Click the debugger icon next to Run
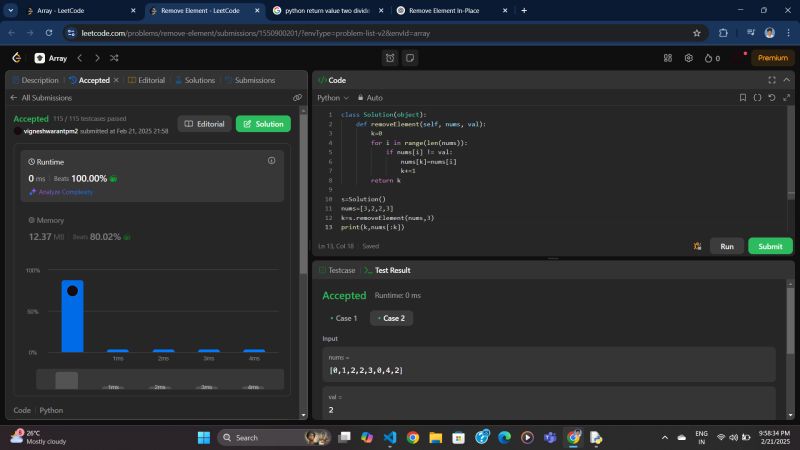 coord(697,246)
